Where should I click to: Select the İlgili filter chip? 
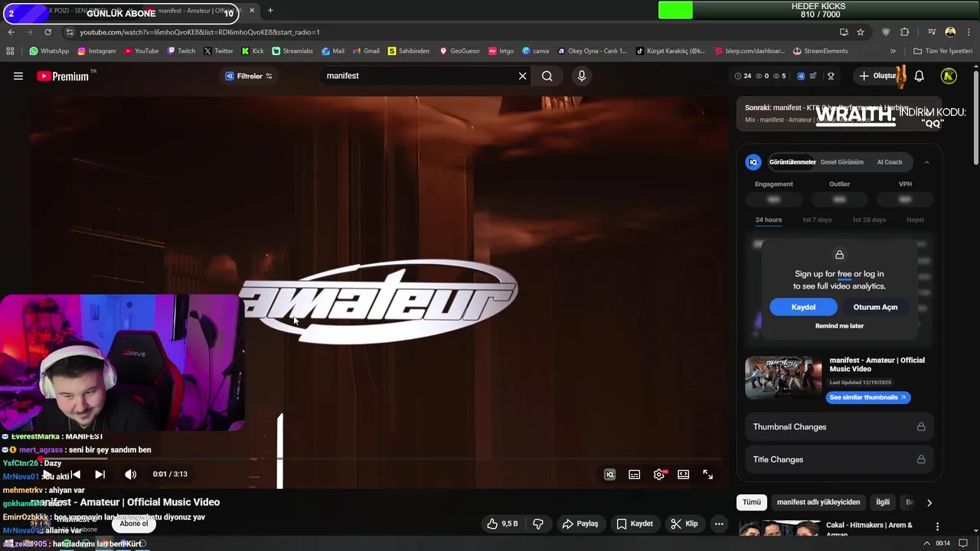point(883,502)
